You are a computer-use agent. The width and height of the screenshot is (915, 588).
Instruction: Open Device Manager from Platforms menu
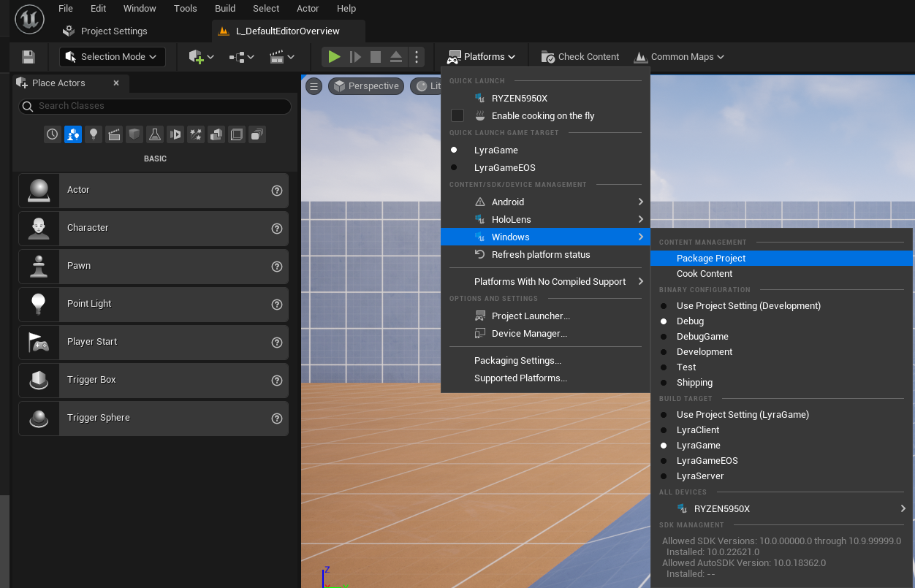pos(545,333)
